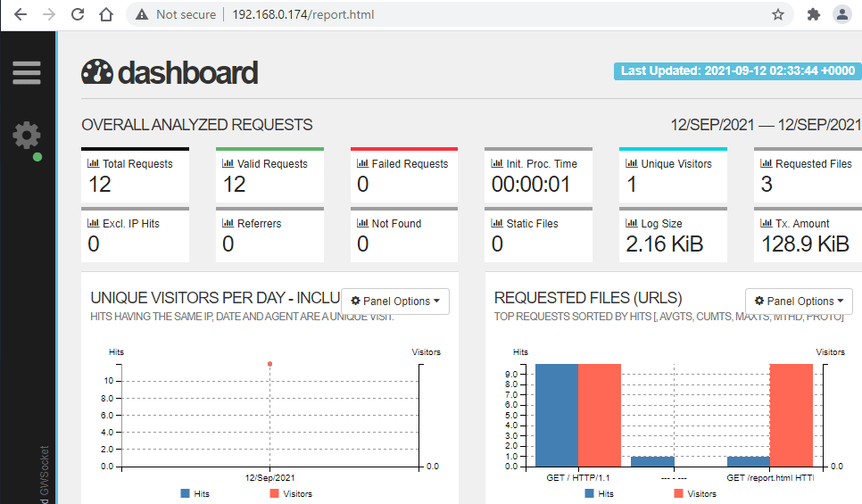Open the hamburger menu in sidebar
Image resolution: width=862 pixels, height=504 pixels.
pos(27,72)
